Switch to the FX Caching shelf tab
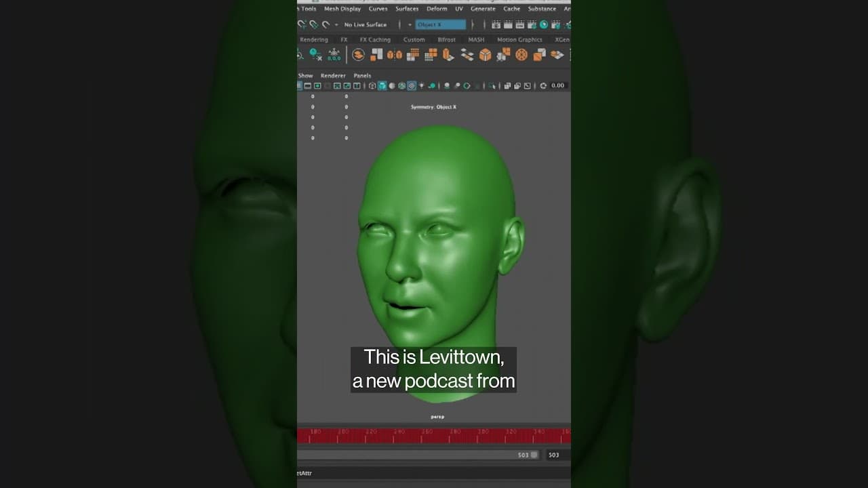 pyautogui.click(x=375, y=40)
